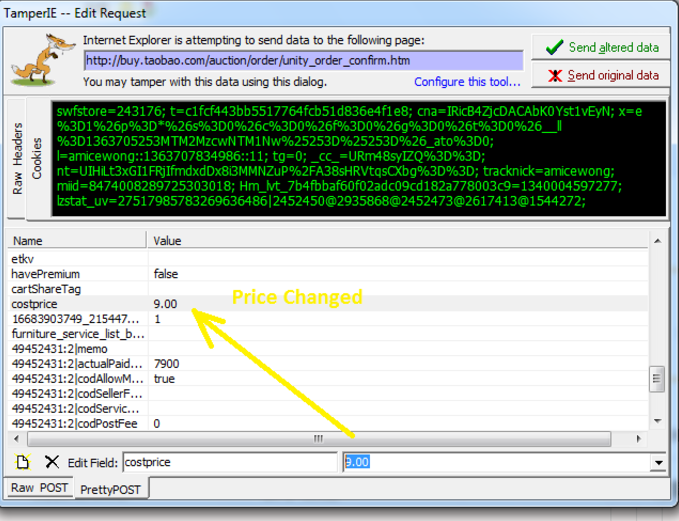The width and height of the screenshot is (679, 521).
Task: Switch to the Raw Headers tab
Action: coord(17,159)
